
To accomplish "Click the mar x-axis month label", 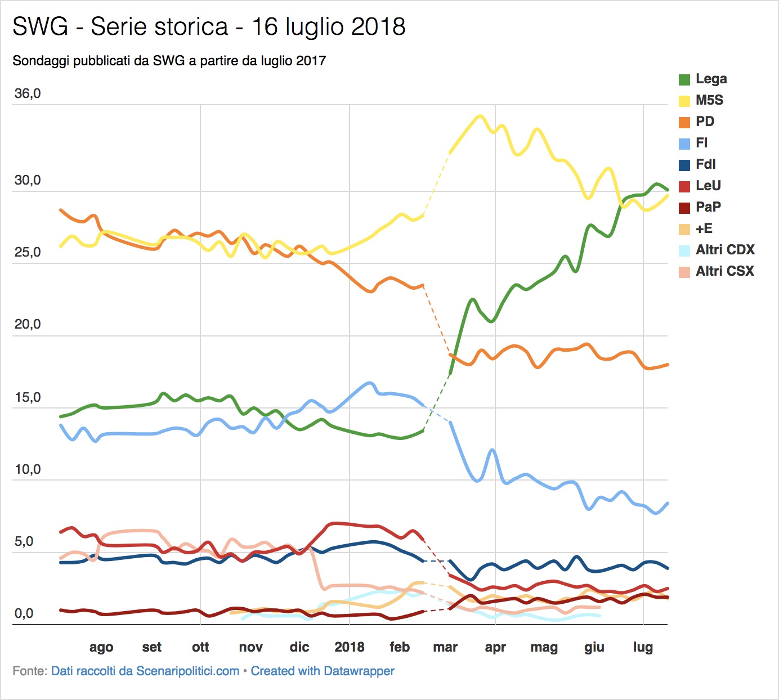I will click(445, 647).
